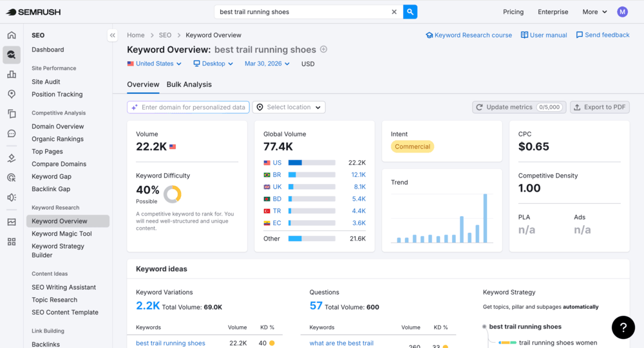Collapse the SEO sidebar with double chevron
The image size is (644, 348).
click(113, 35)
